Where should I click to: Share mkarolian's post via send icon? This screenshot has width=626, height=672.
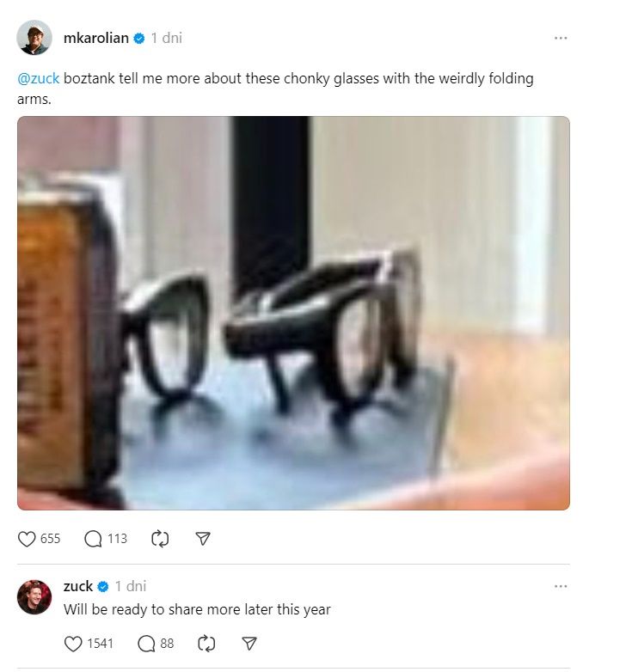(203, 539)
